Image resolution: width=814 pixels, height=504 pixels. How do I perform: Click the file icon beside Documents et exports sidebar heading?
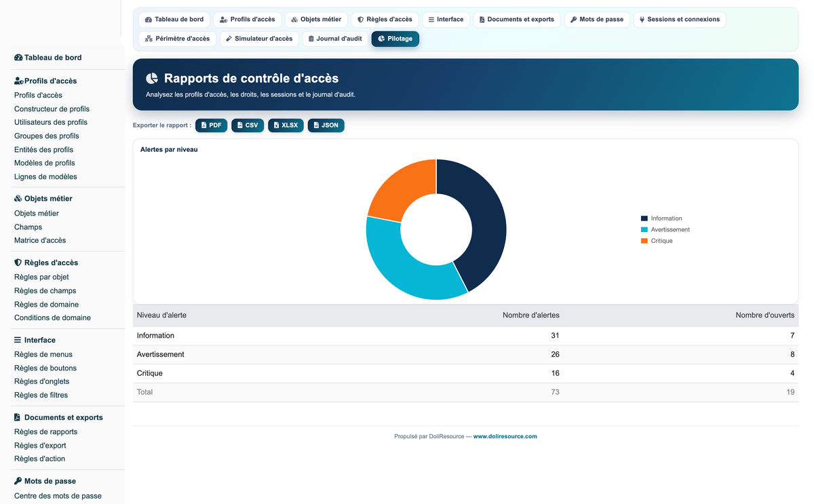click(18, 417)
